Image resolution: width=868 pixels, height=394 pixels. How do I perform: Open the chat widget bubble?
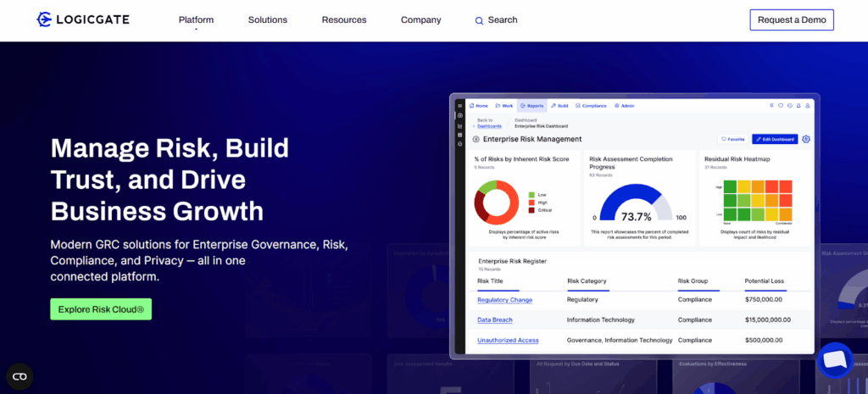(x=835, y=360)
